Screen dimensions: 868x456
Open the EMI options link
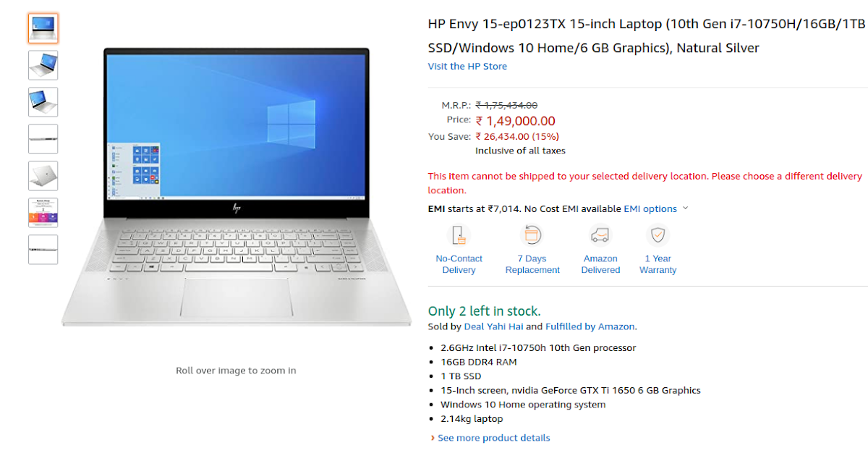pos(650,208)
